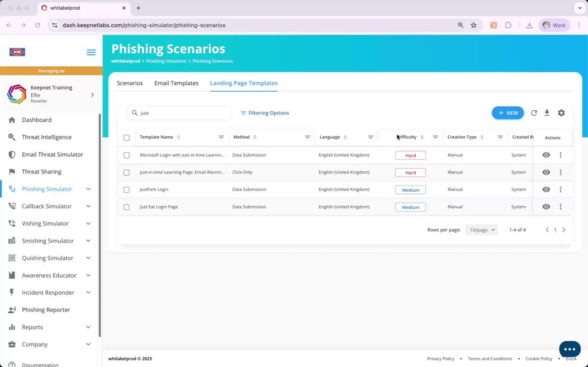Click Template Name column filter icon

221,137
